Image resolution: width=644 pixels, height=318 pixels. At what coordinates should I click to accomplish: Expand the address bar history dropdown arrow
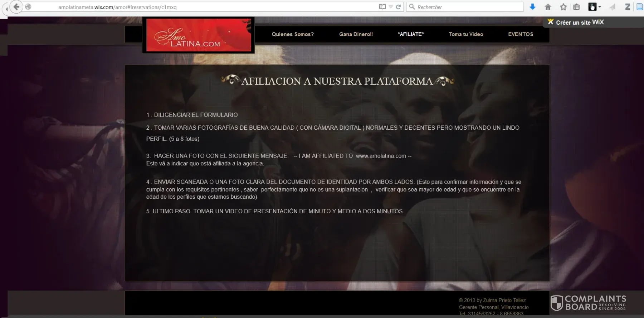[x=391, y=7]
